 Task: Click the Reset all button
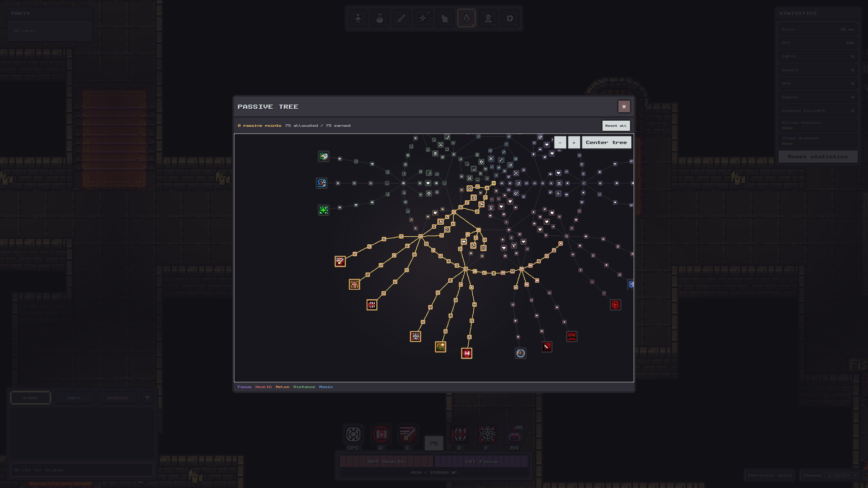616,126
